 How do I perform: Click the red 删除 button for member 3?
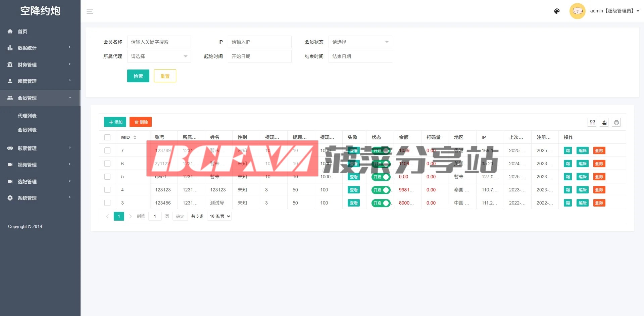click(599, 203)
